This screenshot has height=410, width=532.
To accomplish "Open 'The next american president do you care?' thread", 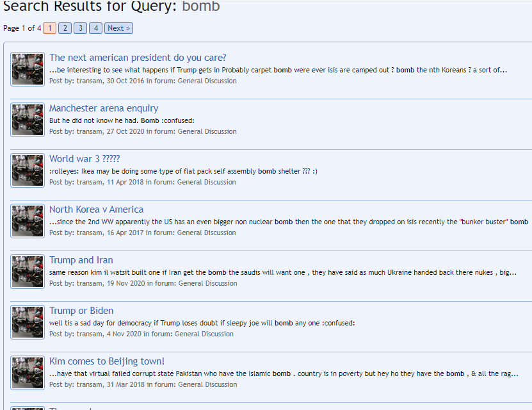I will pyautogui.click(x=138, y=58).
